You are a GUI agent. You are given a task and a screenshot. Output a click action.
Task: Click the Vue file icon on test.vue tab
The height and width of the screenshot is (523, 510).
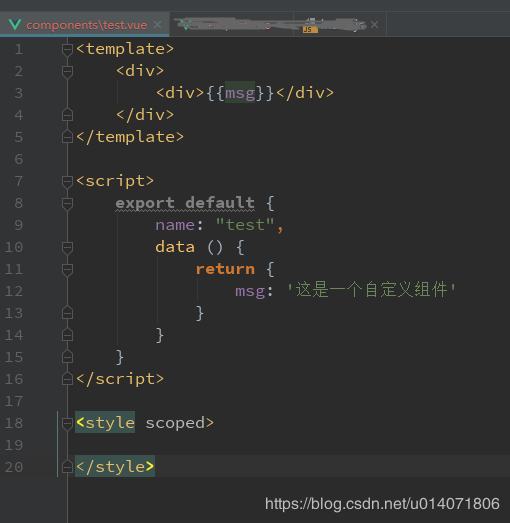click(x=15, y=25)
